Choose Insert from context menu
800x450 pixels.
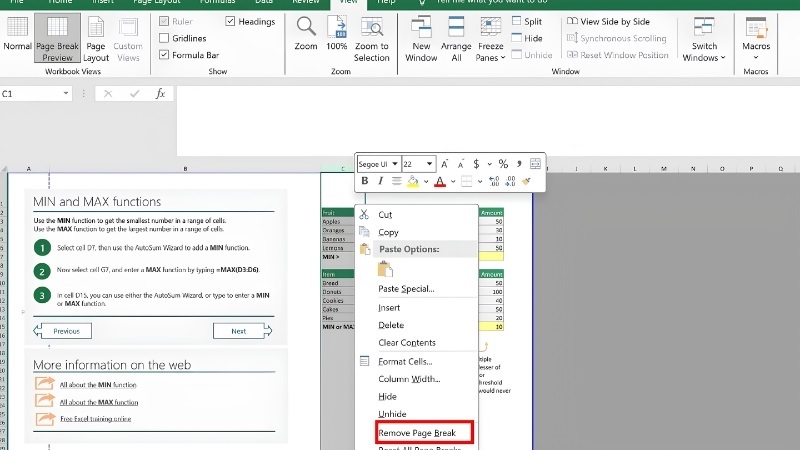pos(417,308)
